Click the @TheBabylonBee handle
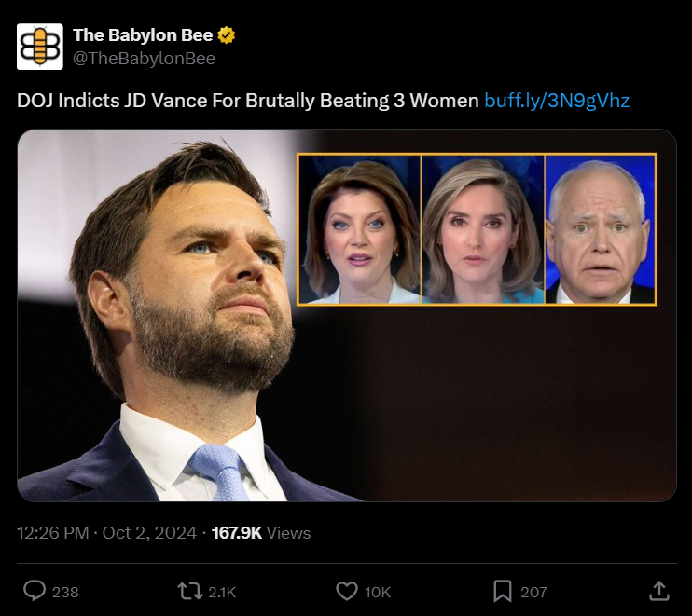Image resolution: width=692 pixels, height=616 pixels. (x=144, y=59)
